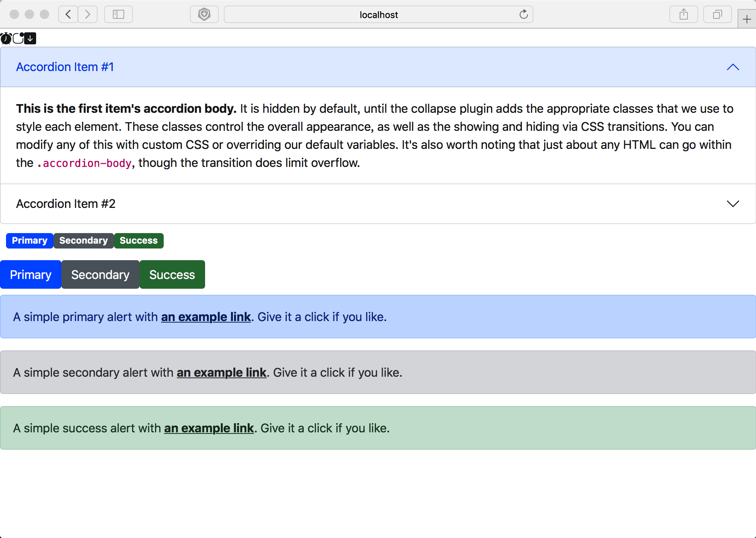
Task: Click the boxed download arrow icon
Action: (30, 38)
